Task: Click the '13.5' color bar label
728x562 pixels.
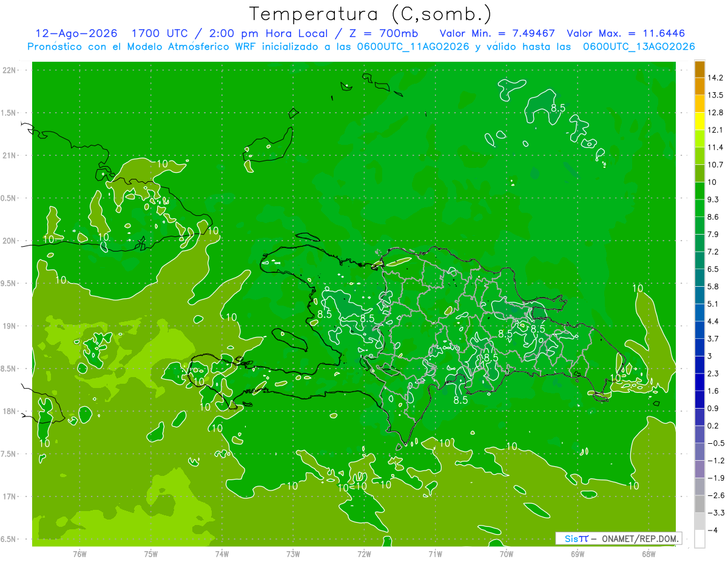Action: (x=716, y=95)
